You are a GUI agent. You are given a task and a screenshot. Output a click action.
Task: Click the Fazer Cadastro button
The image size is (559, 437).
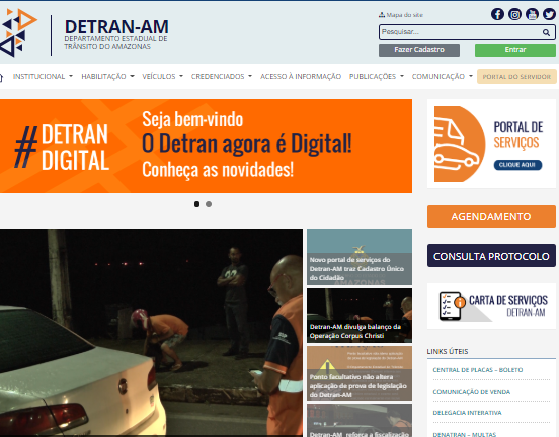(419, 50)
